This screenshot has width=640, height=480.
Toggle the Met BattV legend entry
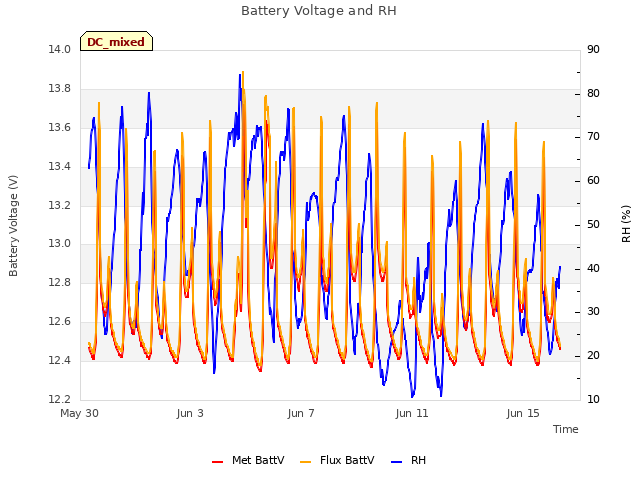[248, 460]
